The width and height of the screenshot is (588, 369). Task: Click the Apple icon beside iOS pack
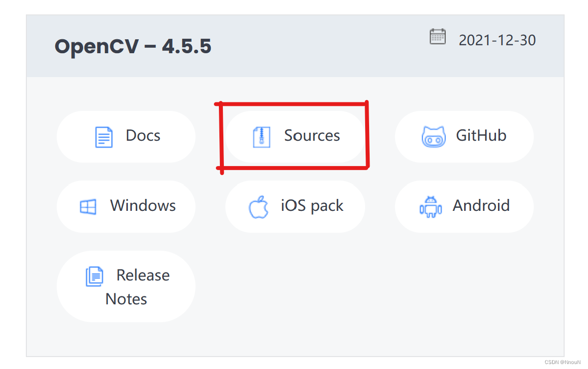(x=259, y=206)
